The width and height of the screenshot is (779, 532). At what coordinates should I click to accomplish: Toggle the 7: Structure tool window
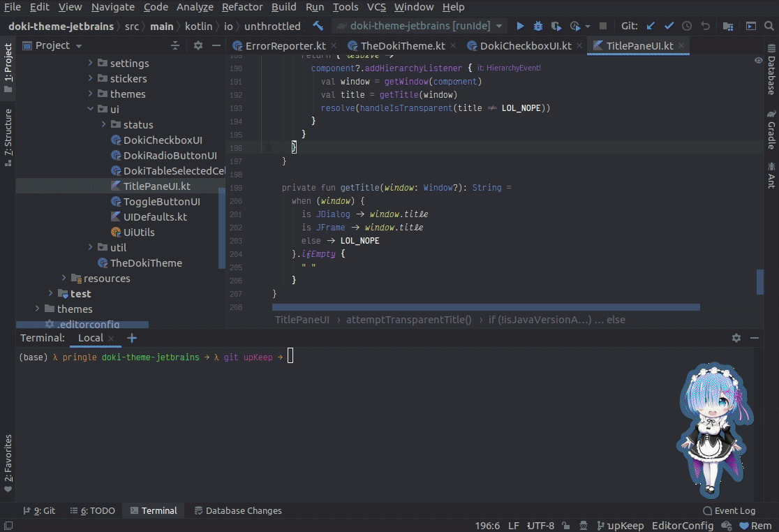8,138
